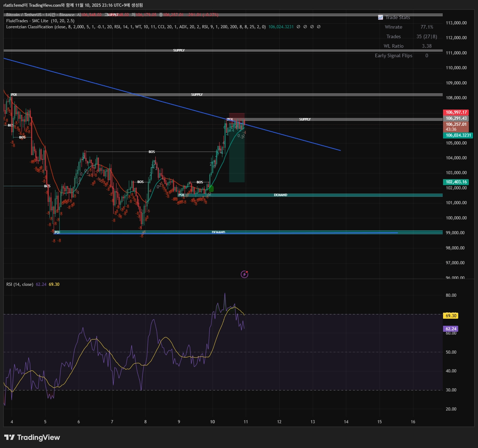The height and width of the screenshot is (448, 478).
Task: Click the last ∅ symbol in Lorentzian legend
Action: point(319,27)
